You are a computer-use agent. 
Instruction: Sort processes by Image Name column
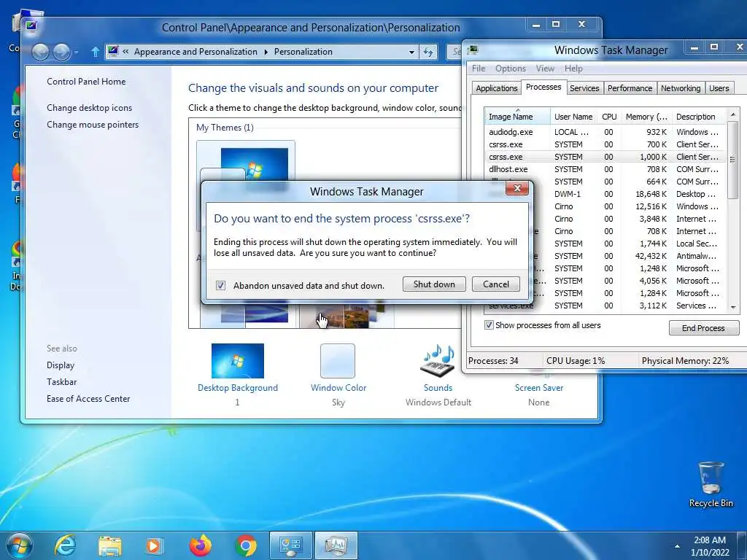coord(517,117)
